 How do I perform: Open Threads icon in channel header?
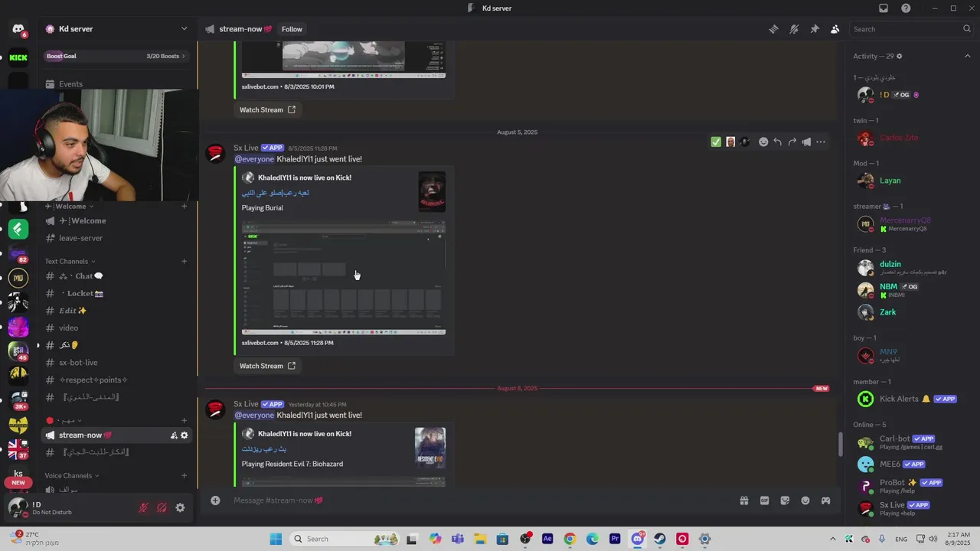(x=773, y=29)
